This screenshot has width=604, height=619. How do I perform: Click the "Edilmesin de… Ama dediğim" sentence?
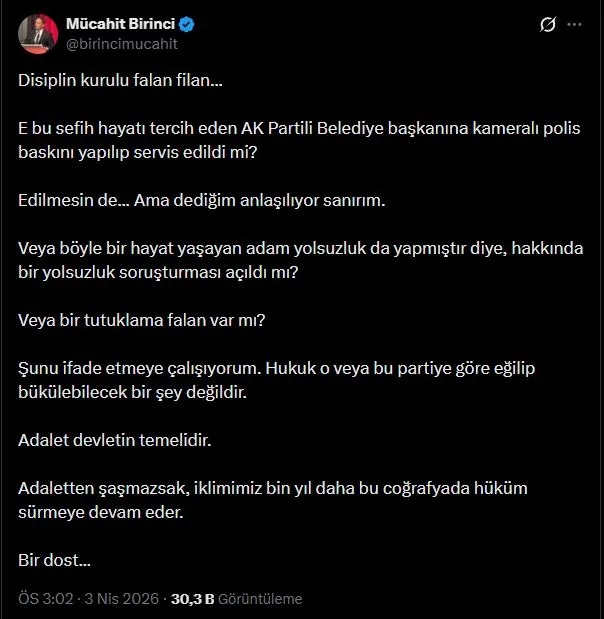[x=201, y=201]
